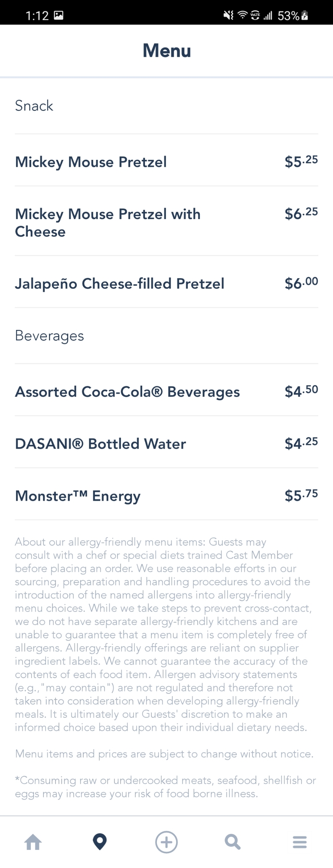Viewport: 333px width, 868px height.
Task: Open the hamburger more menu
Action: pos(300,842)
